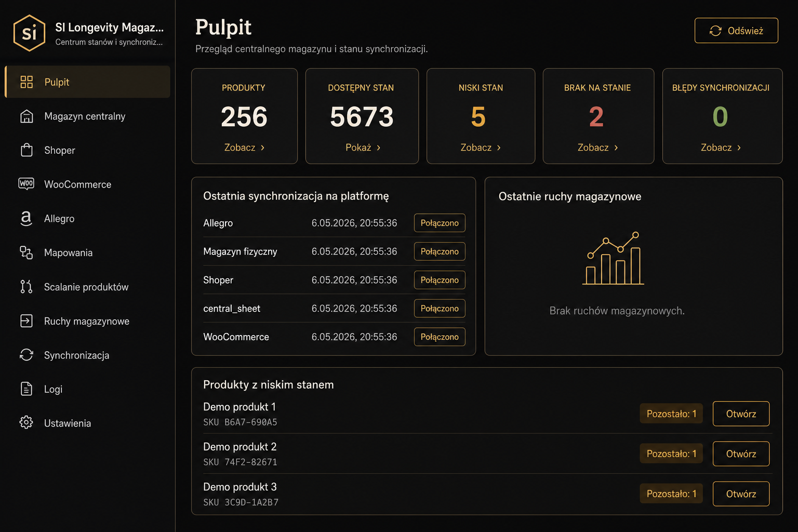798x532 pixels.
Task: Click the Ustawienia gear icon
Action: click(26, 422)
